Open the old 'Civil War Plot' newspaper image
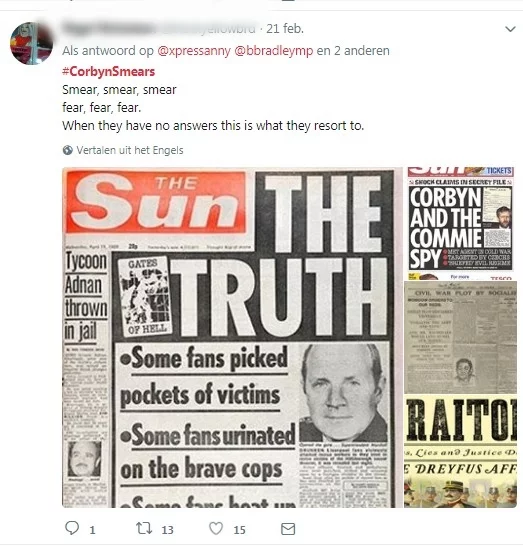 click(460, 338)
